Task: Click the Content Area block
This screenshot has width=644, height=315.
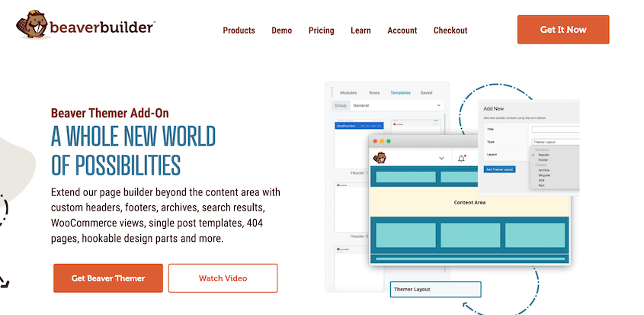Action: click(469, 202)
